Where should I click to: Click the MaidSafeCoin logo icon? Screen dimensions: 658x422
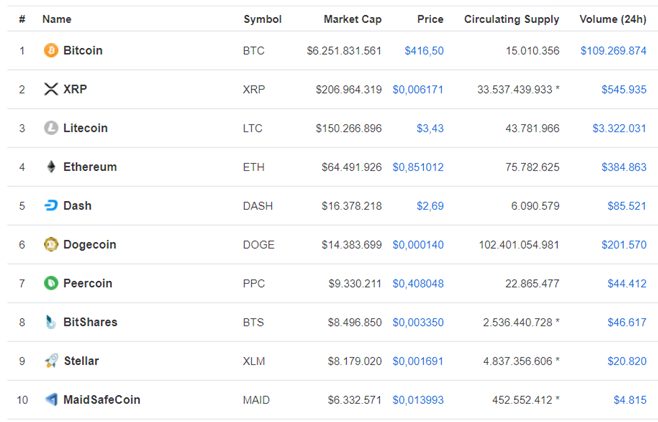(x=51, y=399)
